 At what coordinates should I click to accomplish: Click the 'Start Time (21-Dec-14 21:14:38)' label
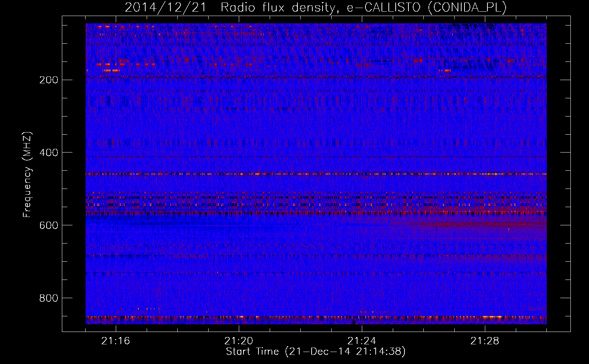click(x=316, y=352)
